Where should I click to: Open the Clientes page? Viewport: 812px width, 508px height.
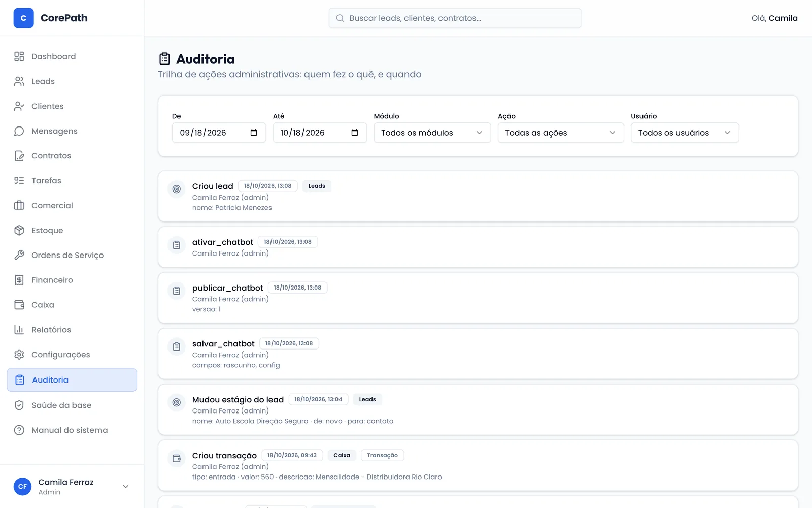[x=72, y=106]
